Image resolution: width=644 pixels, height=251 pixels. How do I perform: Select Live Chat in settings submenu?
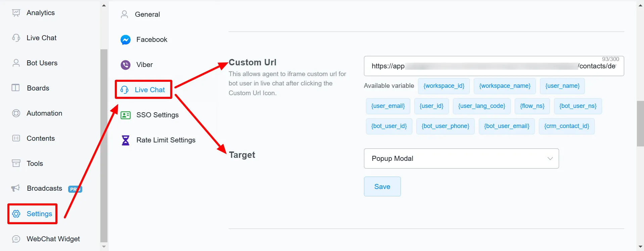click(x=143, y=89)
